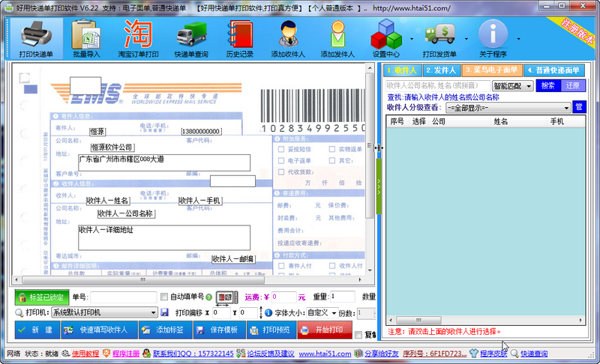The width and height of the screenshot is (600, 364).
Task: Click the form's horizontal scrollbar
Action: pyautogui.click(x=187, y=280)
